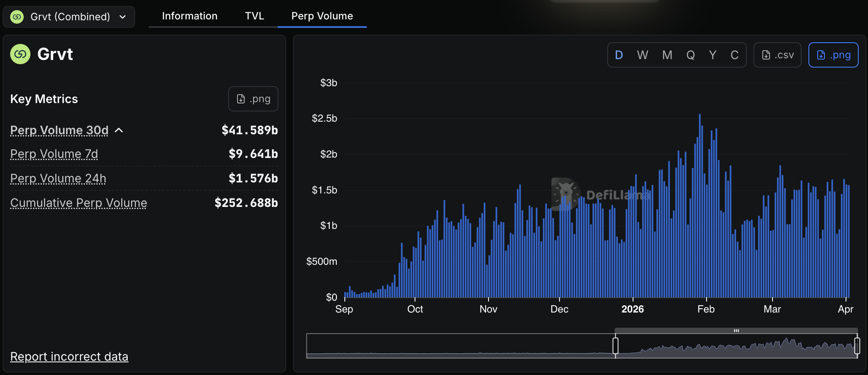Click the Sep label on the x-axis
The width and height of the screenshot is (868, 375).
coord(344,309)
